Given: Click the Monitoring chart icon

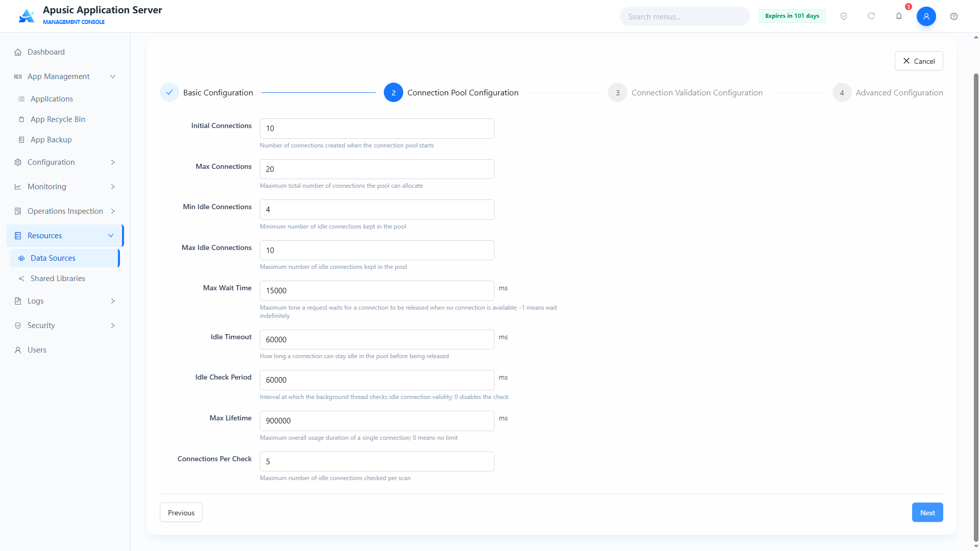Looking at the screenshot, I should tap(18, 187).
